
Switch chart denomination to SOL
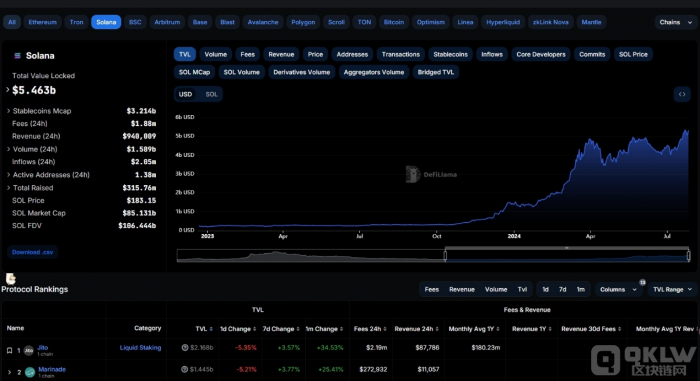point(211,94)
